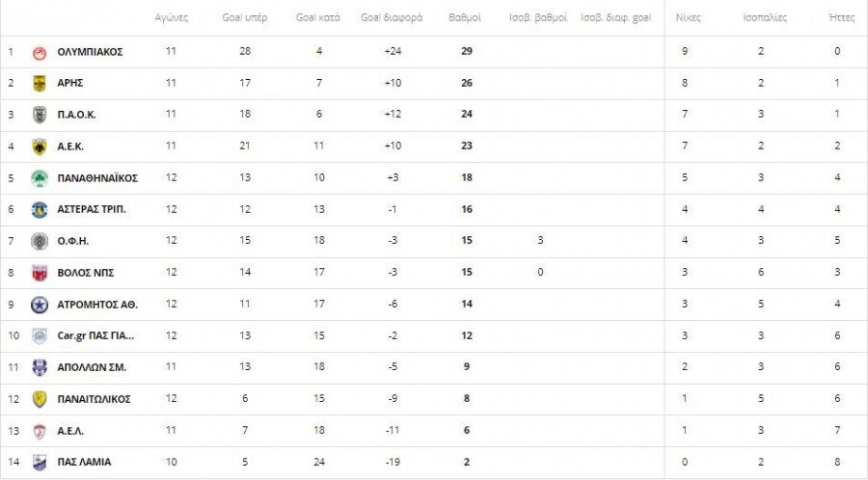The image size is (868, 480).
Task: Open the ΟΛΥΜΠΙΑΚΟΣ team name link
Action: coord(90,52)
